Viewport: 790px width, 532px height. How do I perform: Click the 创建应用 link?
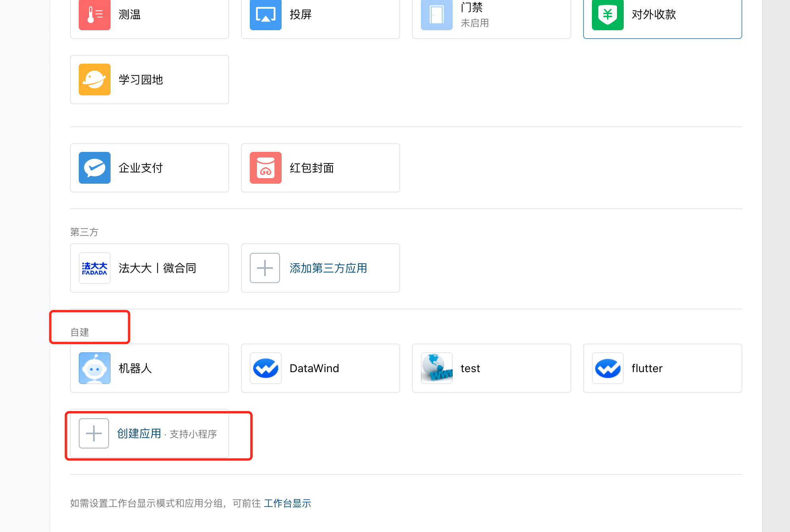pos(139,433)
